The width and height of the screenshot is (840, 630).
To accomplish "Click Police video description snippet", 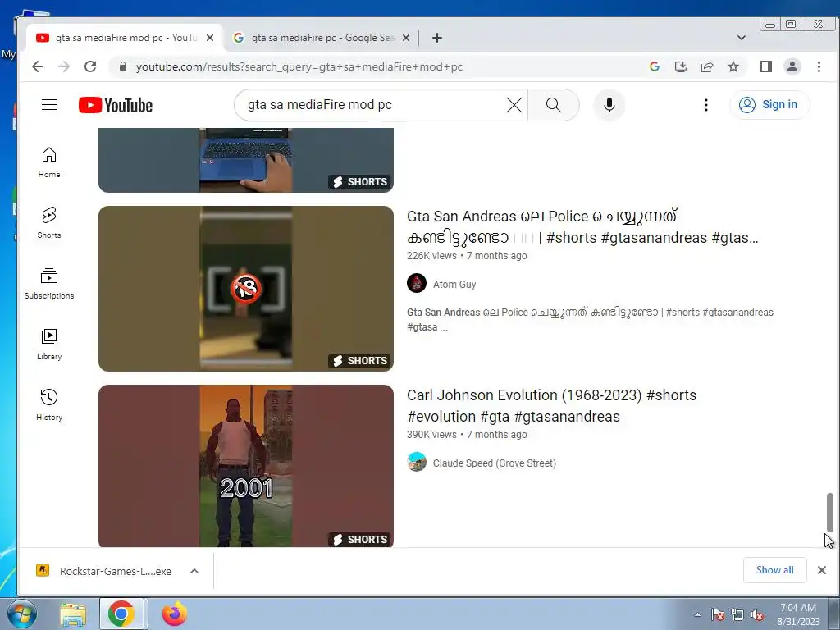I will (590, 319).
